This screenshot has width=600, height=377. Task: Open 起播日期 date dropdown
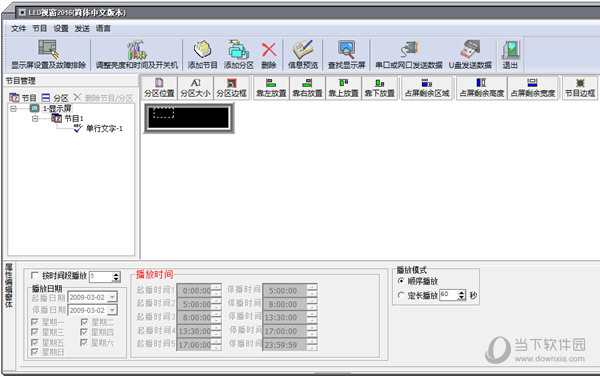[112, 297]
